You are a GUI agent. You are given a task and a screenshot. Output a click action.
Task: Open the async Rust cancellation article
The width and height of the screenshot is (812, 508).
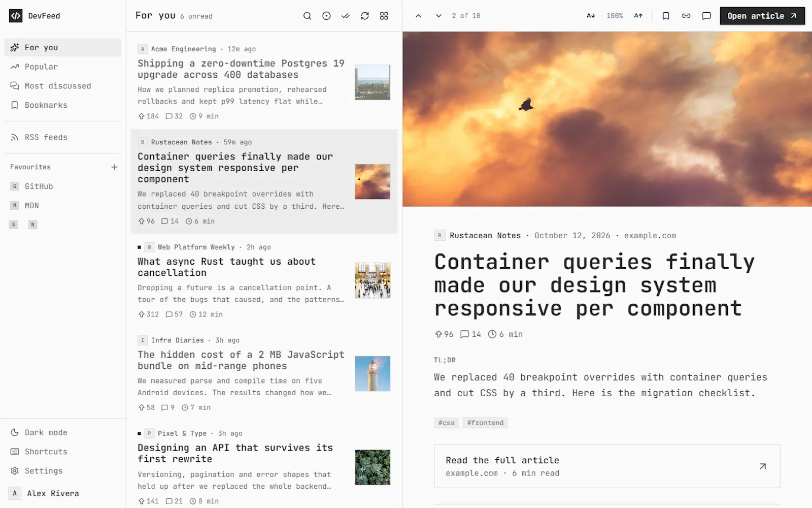coord(264,281)
